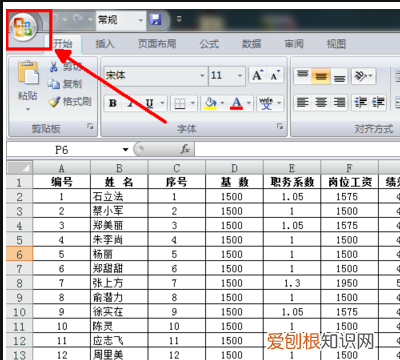This screenshot has height=360, width=400.
Task: Open the 剪贴板 group dialog launcher
Action: [x=90, y=126]
